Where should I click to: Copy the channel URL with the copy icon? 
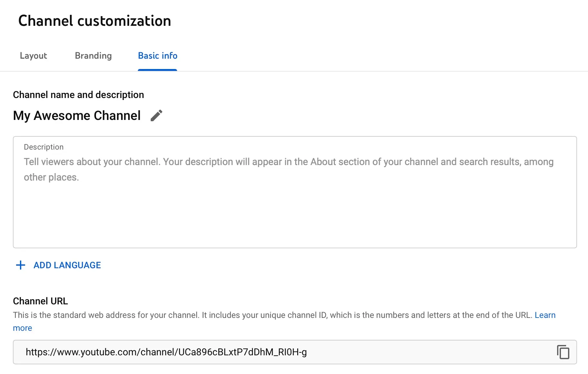pyautogui.click(x=563, y=352)
